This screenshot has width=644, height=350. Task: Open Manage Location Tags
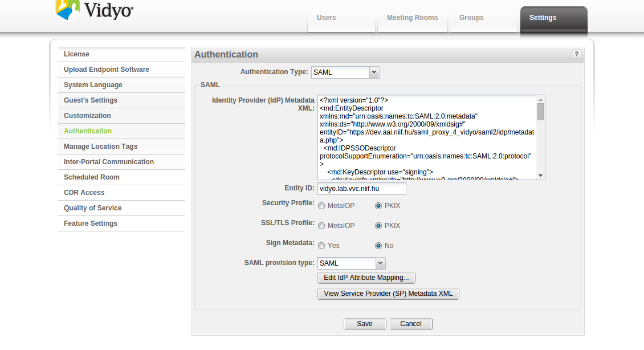coord(121,146)
